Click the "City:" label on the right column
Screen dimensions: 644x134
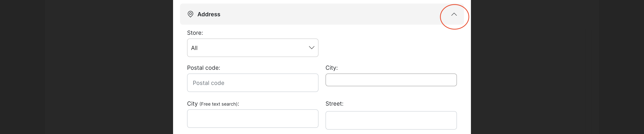tap(331, 68)
